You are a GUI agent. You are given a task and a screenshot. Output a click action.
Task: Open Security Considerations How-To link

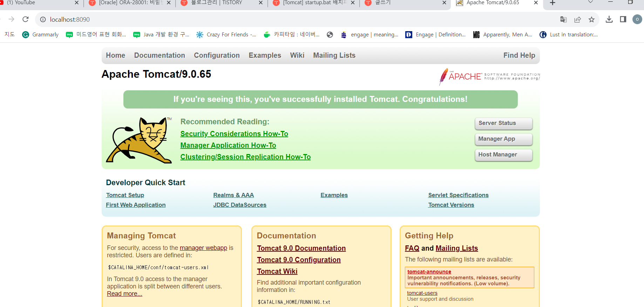[234, 134]
